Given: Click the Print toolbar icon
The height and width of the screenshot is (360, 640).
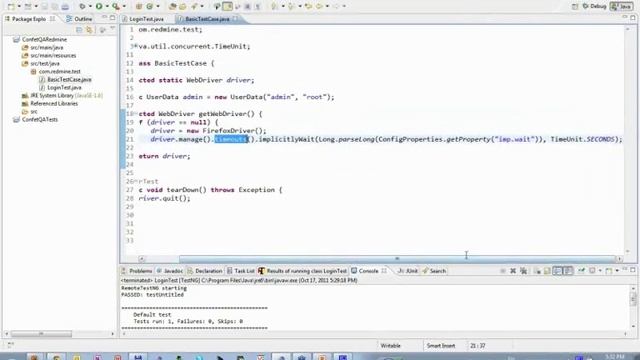Looking at the screenshot, I should [65, 7].
